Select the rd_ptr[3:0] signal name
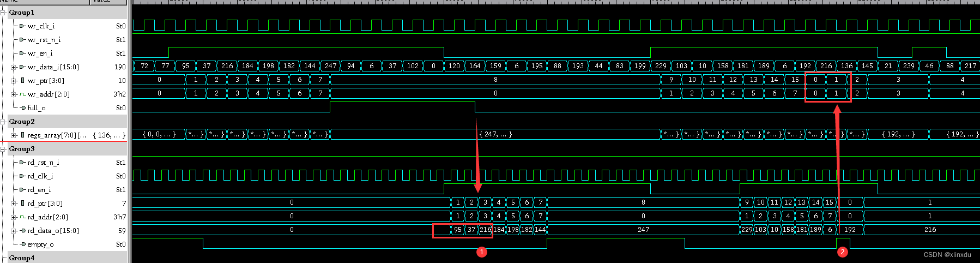The width and height of the screenshot is (980, 263). [45, 203]
